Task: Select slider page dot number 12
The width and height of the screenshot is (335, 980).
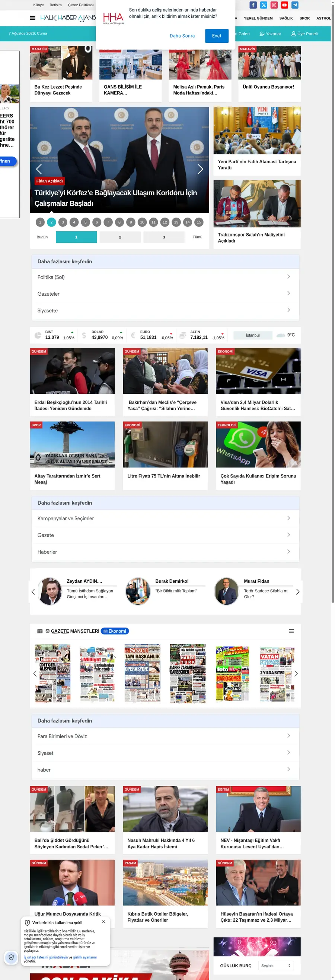Action: pyautogui.click(x=165, y=222)
